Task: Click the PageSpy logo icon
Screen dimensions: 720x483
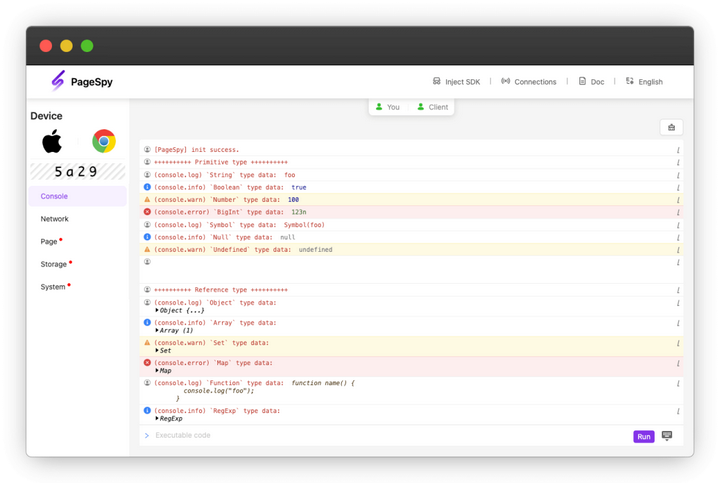Action: click(58, 81)
